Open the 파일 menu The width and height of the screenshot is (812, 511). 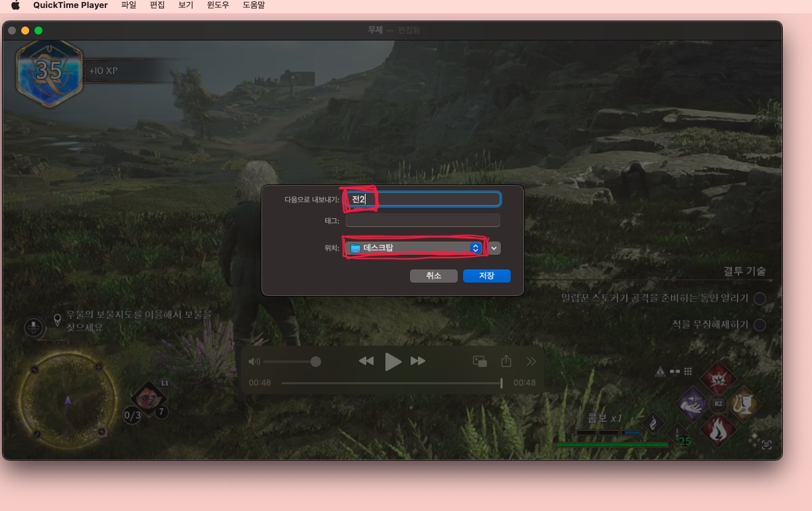[x=129, y=5]
